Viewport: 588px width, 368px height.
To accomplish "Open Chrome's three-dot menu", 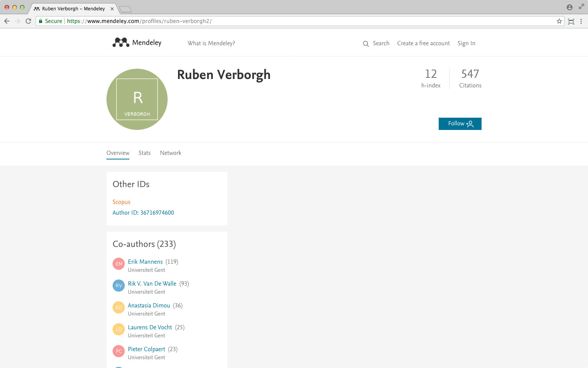I will coord(581,21).
